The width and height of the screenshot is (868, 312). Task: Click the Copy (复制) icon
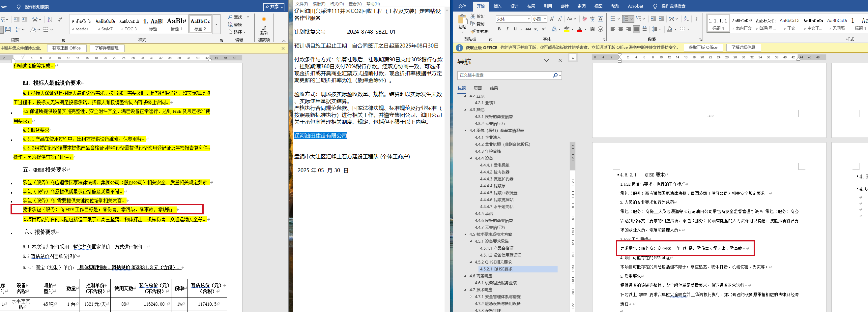point(473,24)
